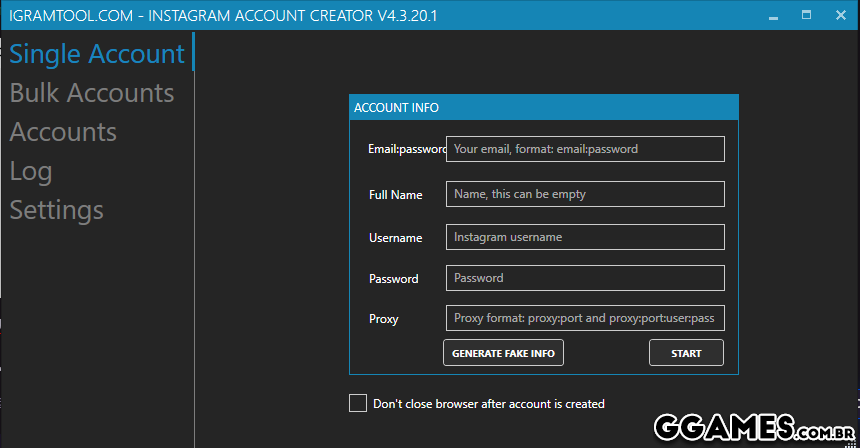
Task: Enable Don't close browser after account created
Action: coord(358,403)
